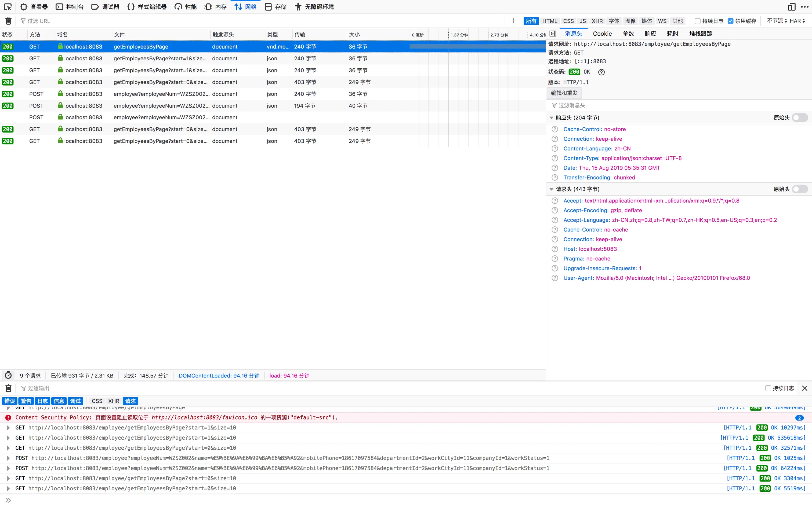
Task: Uncheck the disable cache checkbox
Action: [730, 21]
